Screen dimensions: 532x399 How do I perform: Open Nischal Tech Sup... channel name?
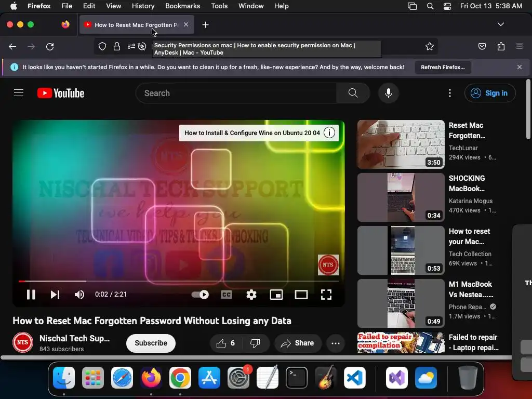[74, 338]
